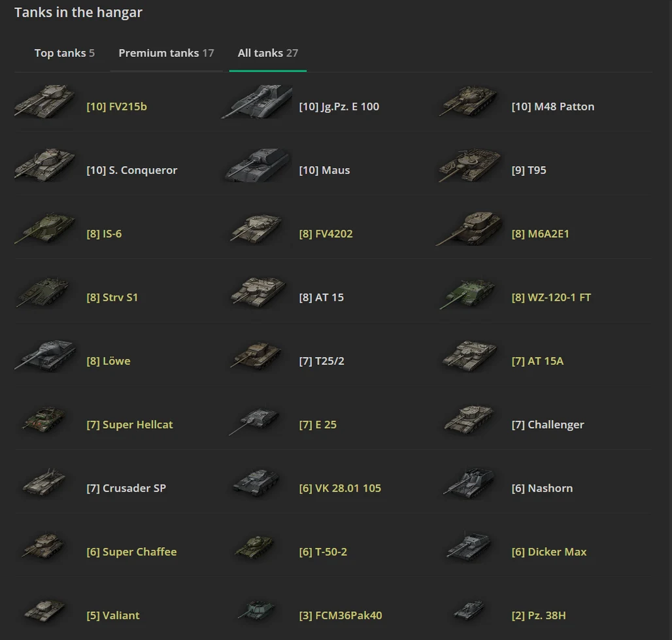Select the [6] T-50-2 name
Viewport: 672px width, 640px height.
point(323,552)
